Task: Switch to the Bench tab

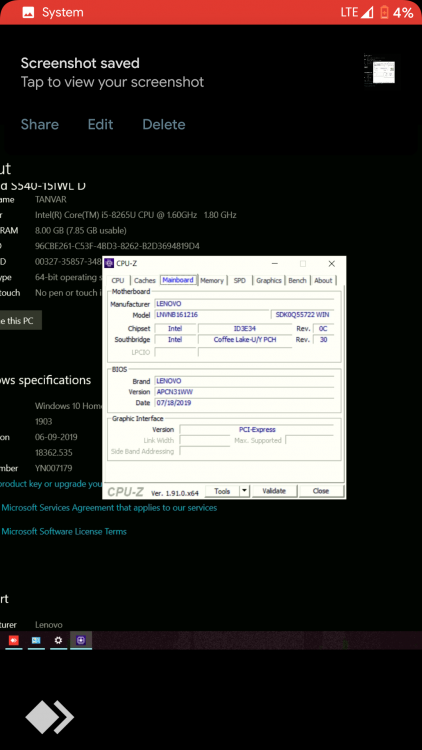Action: click(x=297, y=280)
